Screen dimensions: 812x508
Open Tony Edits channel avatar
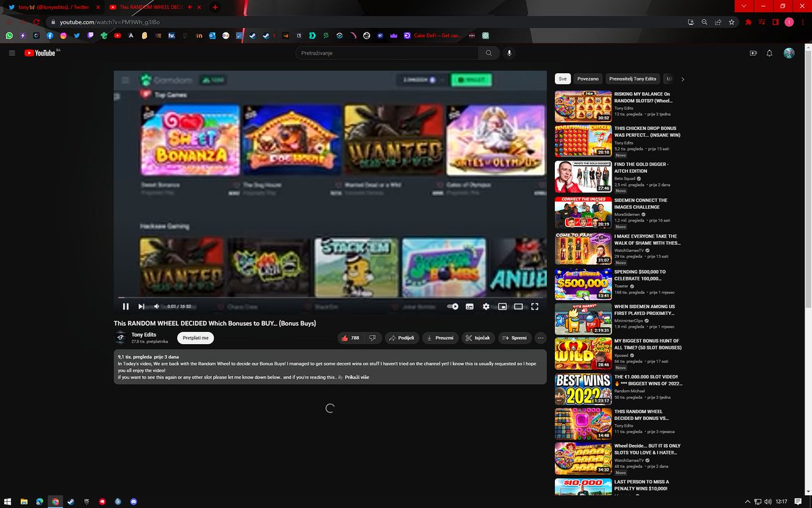click(x=120, y=337)
